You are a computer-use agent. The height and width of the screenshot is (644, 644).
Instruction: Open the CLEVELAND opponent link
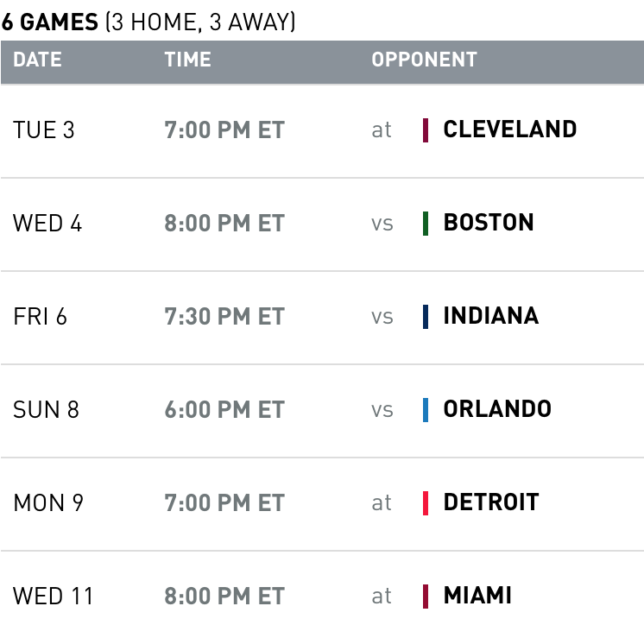click(509, 129)
